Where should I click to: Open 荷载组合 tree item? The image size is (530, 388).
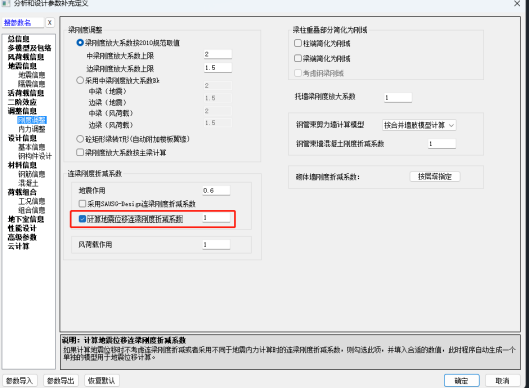tap(22, 192)
